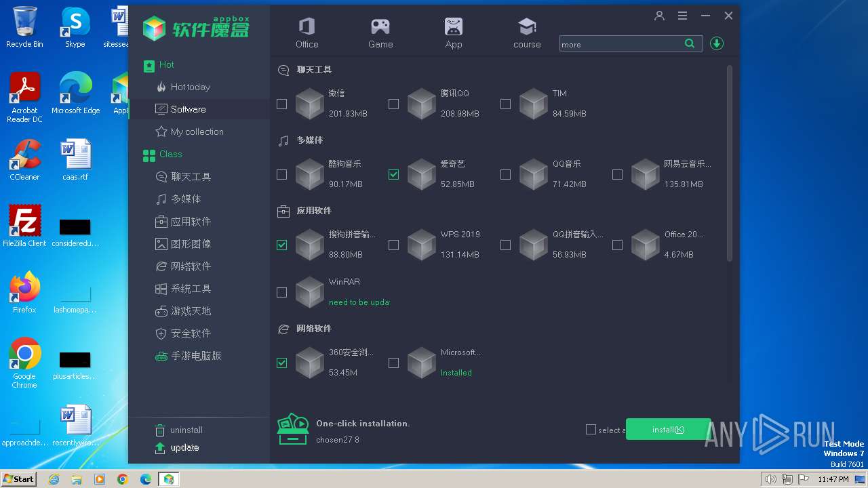Toggle the 'select all' checkbox

pyautogui.click(x=591, y=430)
